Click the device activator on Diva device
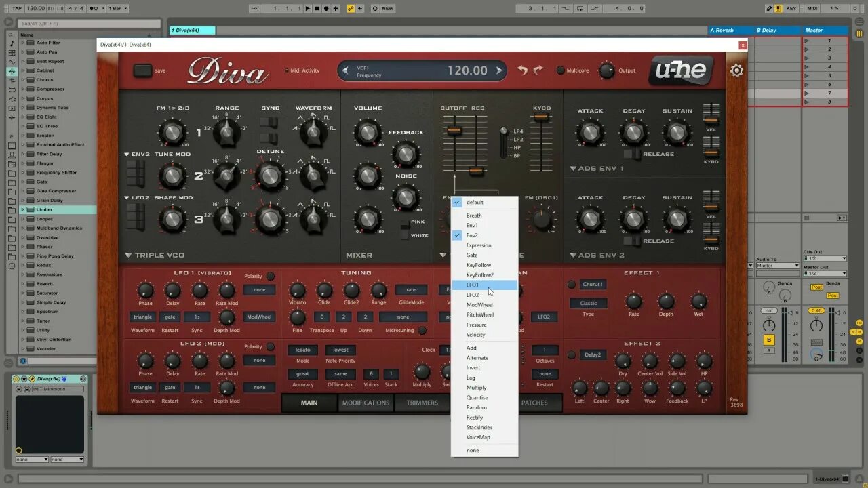This screenshot has height=488, width=868. point(16,378)
